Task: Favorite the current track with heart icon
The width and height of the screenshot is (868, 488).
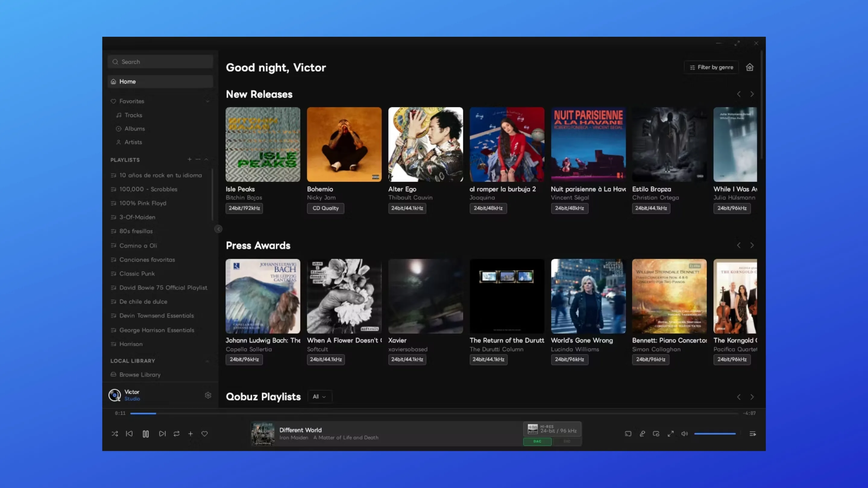Action: [x=205, y=434]
